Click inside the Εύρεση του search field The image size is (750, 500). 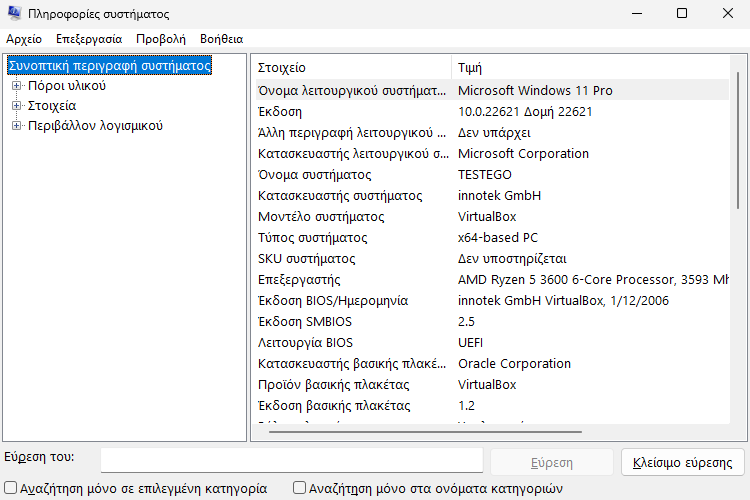click(292, 460)
